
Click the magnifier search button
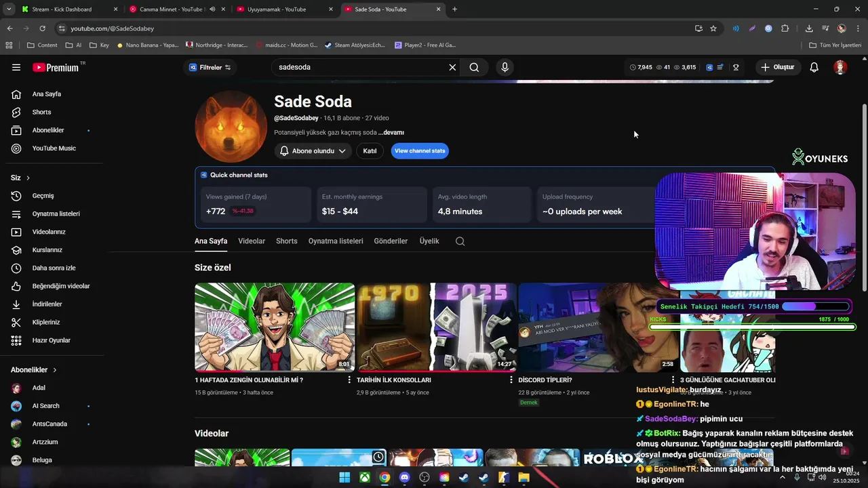(474, 67)
